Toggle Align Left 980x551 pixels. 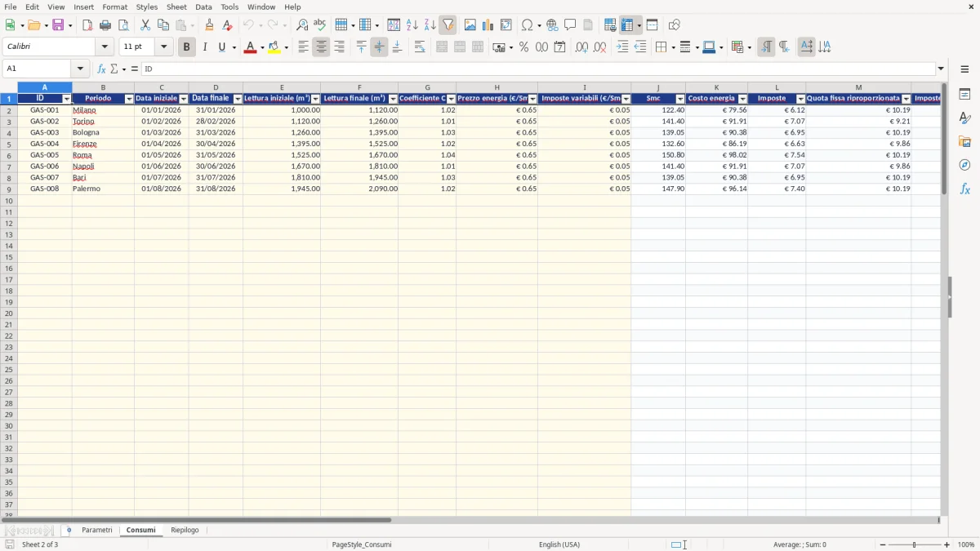pos(303,47)
